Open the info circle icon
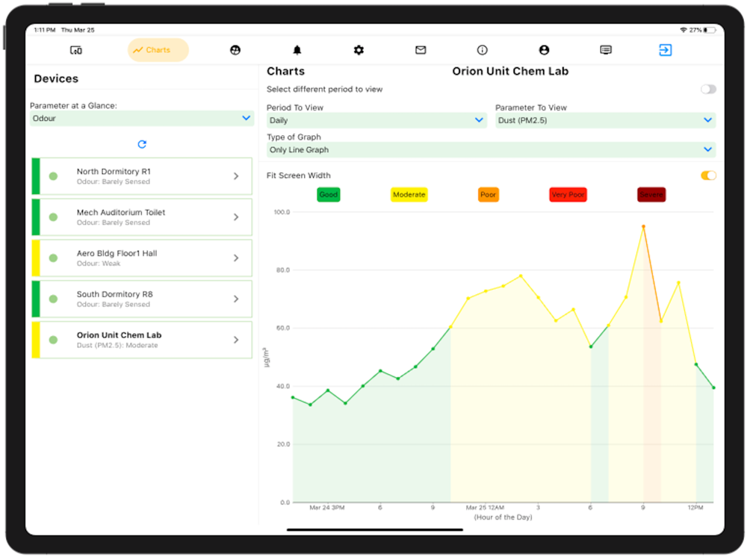This screenshot has height=560, width=747. (x=482, y=50)
